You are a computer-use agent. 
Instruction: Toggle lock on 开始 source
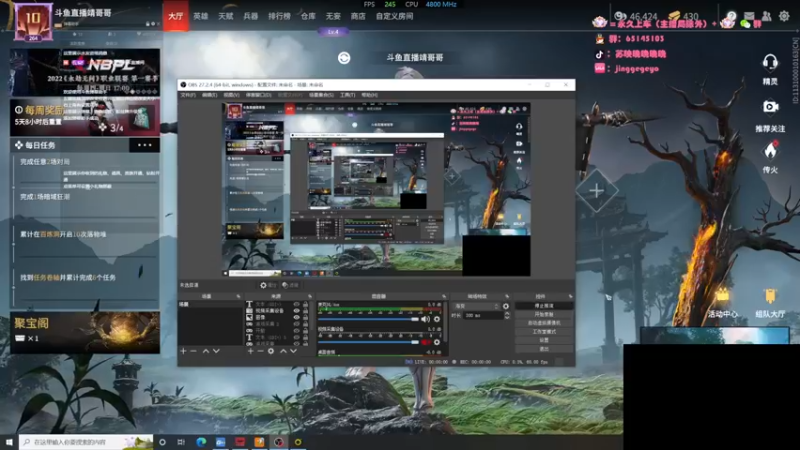[x=306, y=331]
